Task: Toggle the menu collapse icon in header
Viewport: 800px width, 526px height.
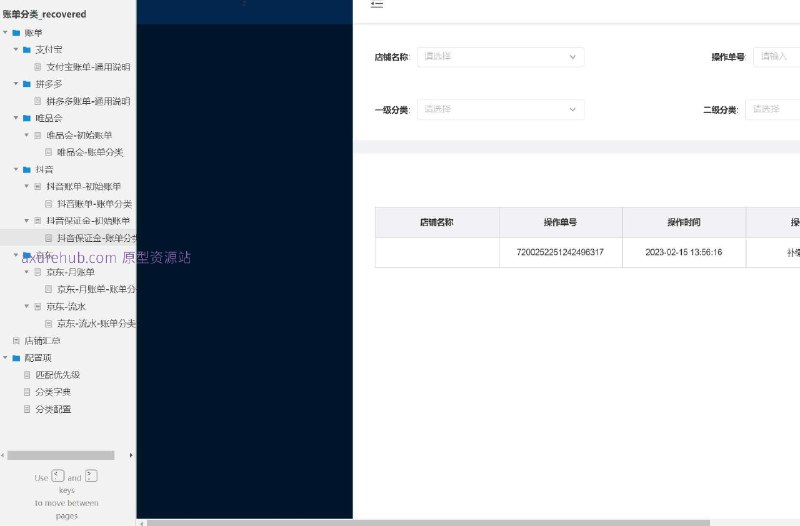Action: 377,5
